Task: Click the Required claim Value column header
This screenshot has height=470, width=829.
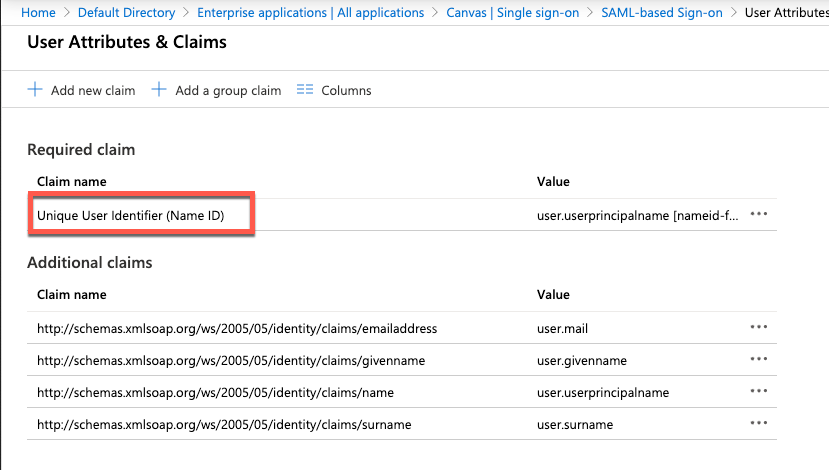Action: (x=553, y=182)
